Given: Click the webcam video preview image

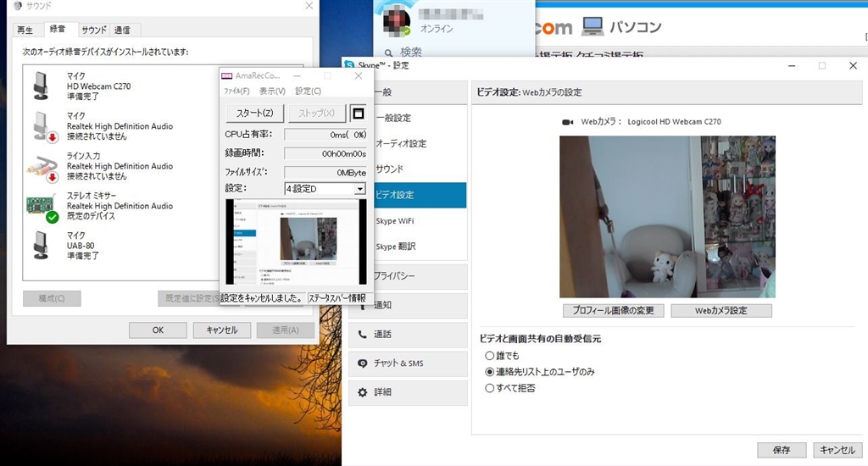Looking at the screenshot, I should 667,217.
